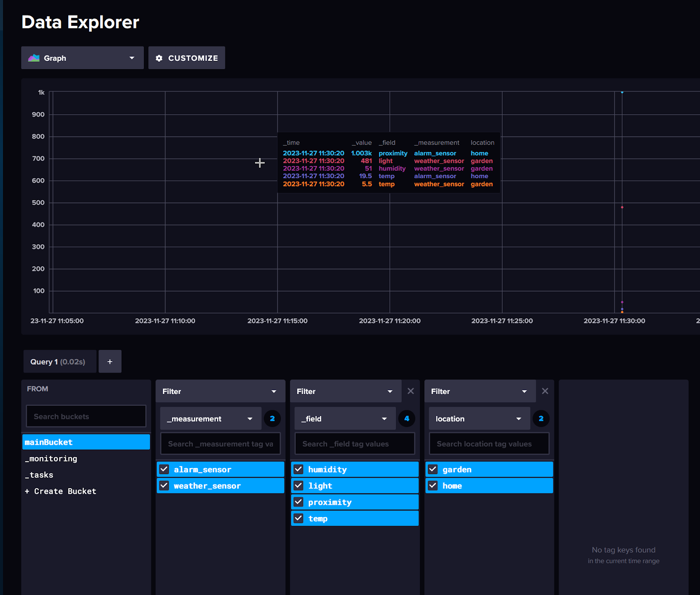Uncheck the home checkbox
This screenshot has width=700, height=595.
pos(433,485)
